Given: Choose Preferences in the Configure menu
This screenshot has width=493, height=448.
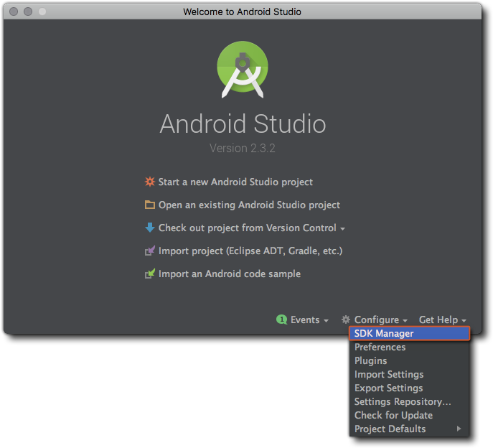Looking at the screenshot, I should pyautogui.click(x=380, y=347).
